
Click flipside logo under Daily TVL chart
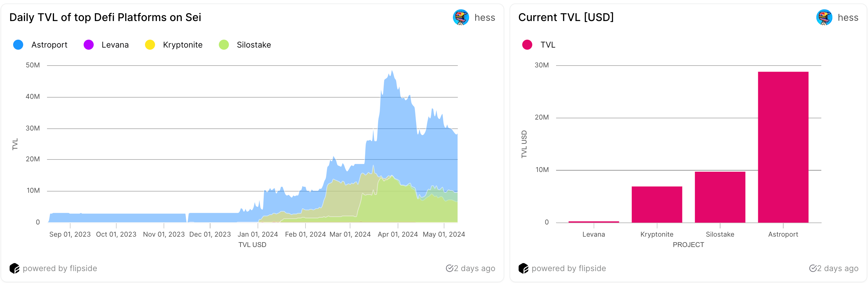14,268
